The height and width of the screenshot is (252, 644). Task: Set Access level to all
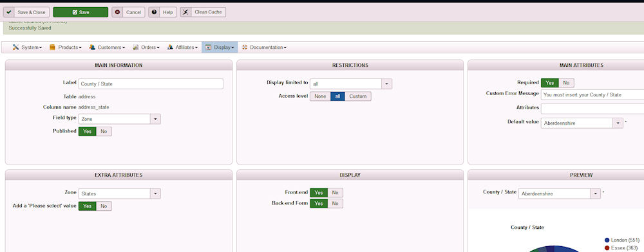337,96
